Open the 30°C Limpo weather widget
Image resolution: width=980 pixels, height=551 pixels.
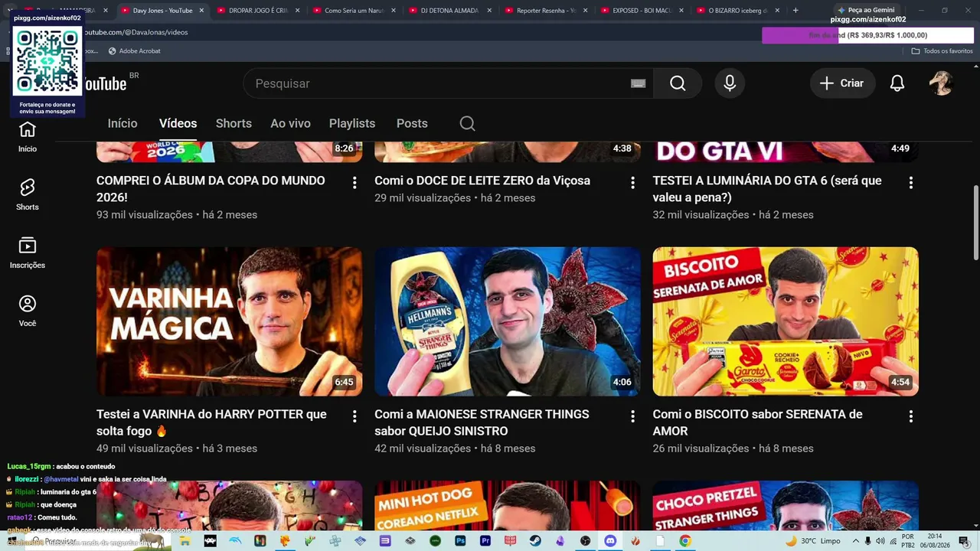(813, 541)
